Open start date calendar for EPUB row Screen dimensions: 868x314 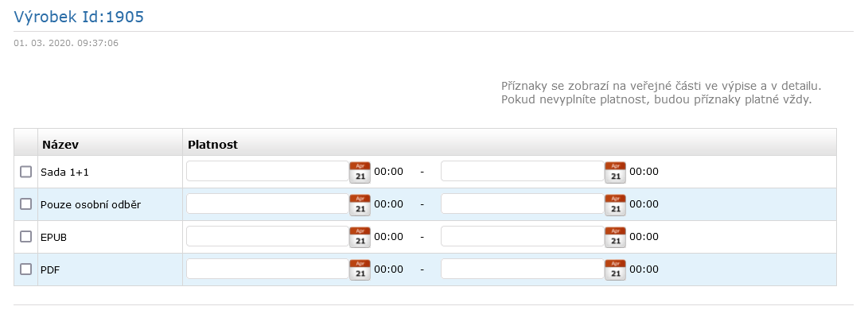[x=360, y=237]
